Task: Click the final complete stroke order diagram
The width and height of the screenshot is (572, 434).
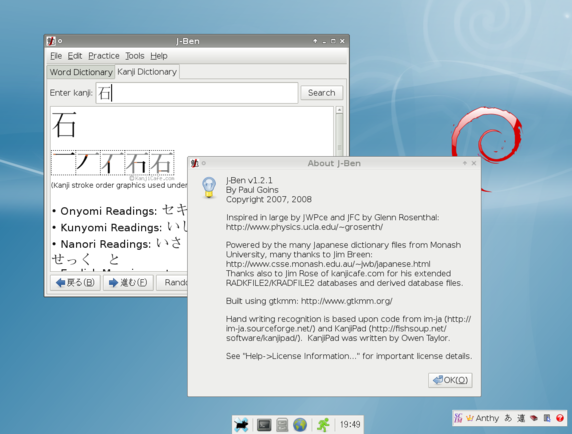Action: (162, 163)
